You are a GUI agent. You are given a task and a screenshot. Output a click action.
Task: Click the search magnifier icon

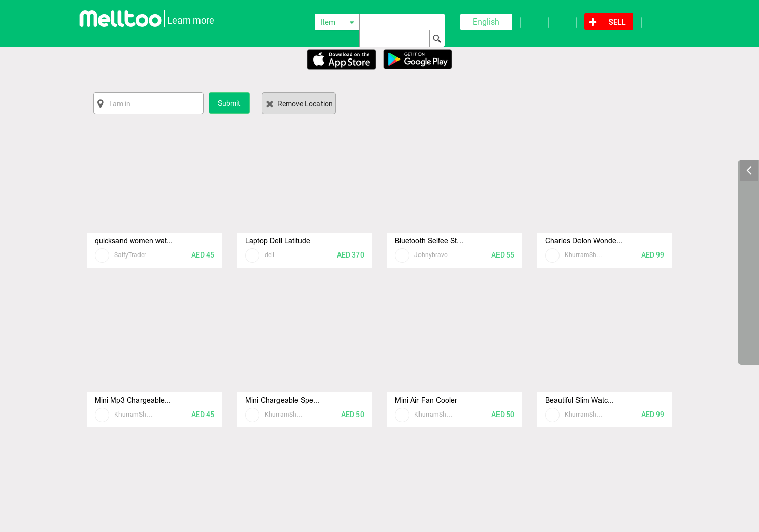point(436,38)
